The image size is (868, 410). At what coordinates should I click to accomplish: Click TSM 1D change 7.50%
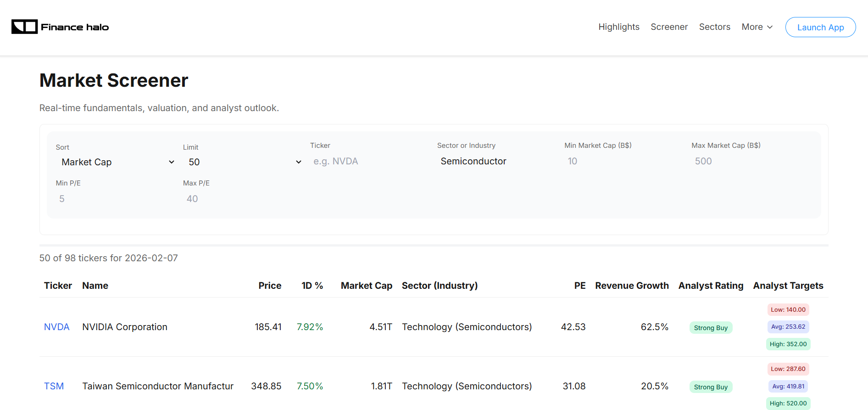pyautogui.click(x=310, y=386)
